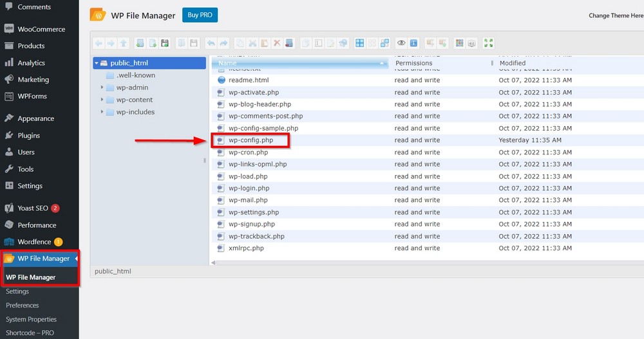The image size is (644, 339).
Task: Click horizontal scrollbar left arrow
Action: click(x=213, y=262)
